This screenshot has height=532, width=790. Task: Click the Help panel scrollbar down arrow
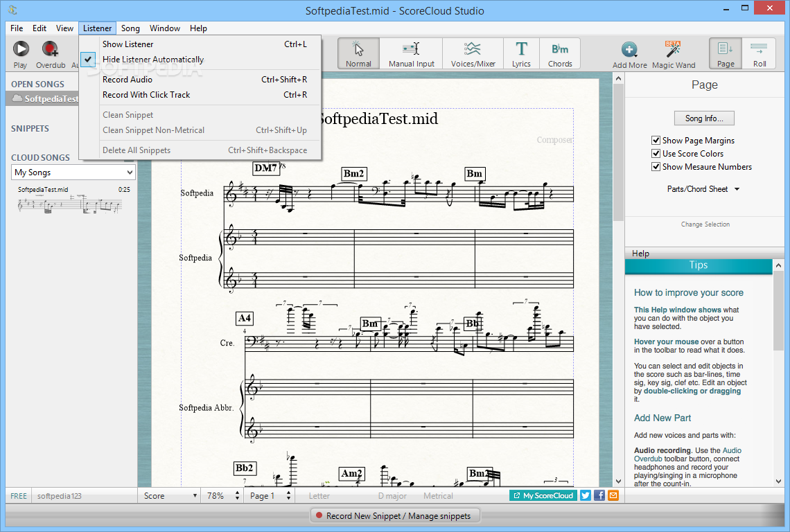tap(778, 481)
